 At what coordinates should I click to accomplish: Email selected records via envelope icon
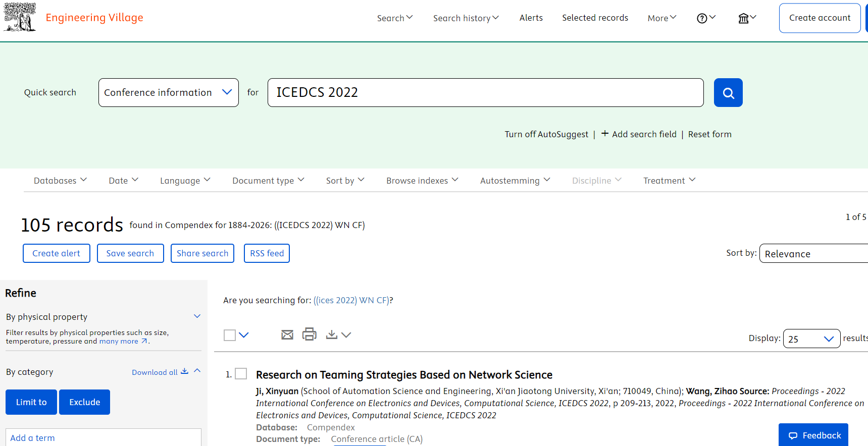287,334
